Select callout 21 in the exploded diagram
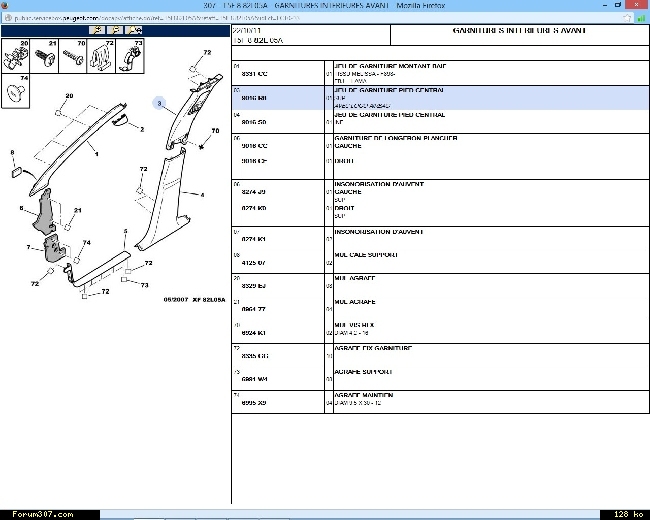650x520 pixels. tap(78, 210)
